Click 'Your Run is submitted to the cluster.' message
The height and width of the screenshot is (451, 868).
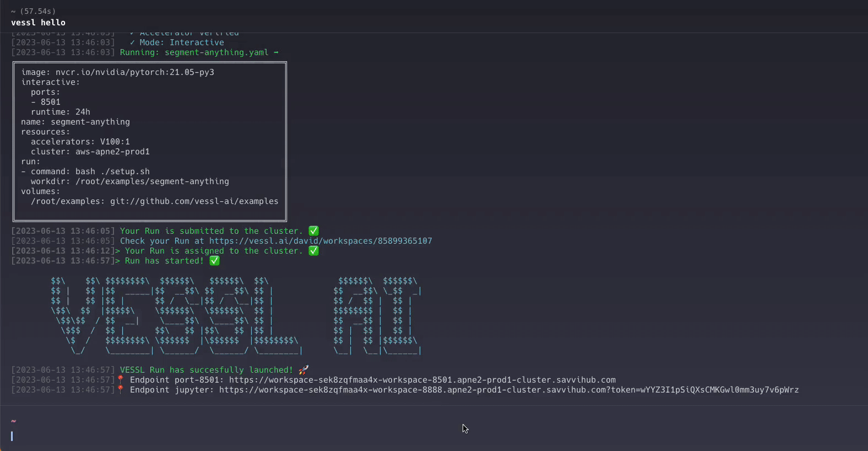(211, 231)
